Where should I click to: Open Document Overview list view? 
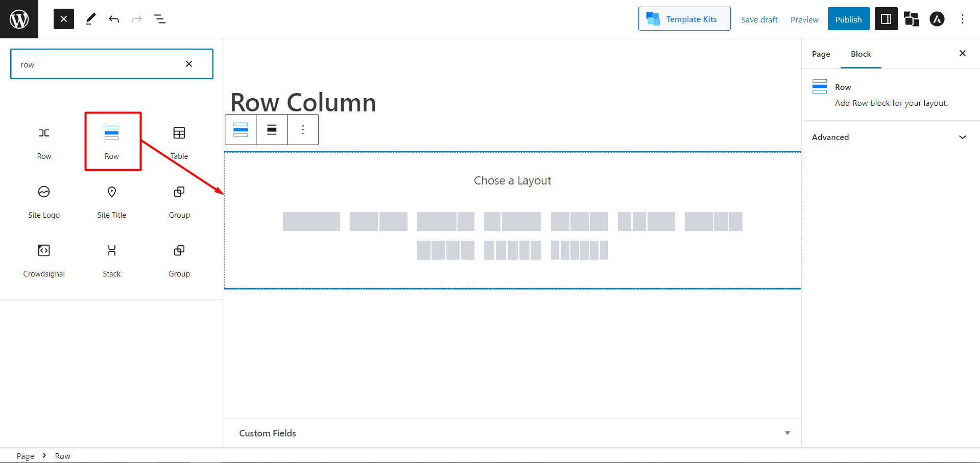pyautogui.click(x=160, y=19)
